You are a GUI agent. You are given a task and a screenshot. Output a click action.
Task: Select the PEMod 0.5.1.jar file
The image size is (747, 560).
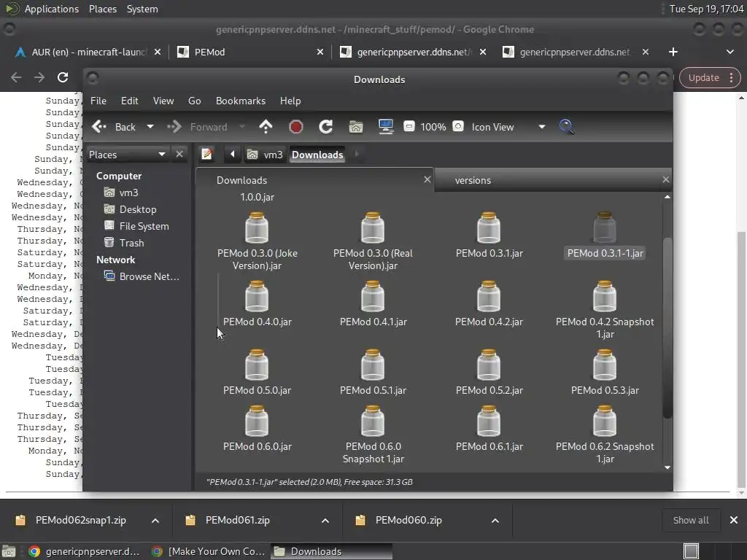[x=373, y=373]
